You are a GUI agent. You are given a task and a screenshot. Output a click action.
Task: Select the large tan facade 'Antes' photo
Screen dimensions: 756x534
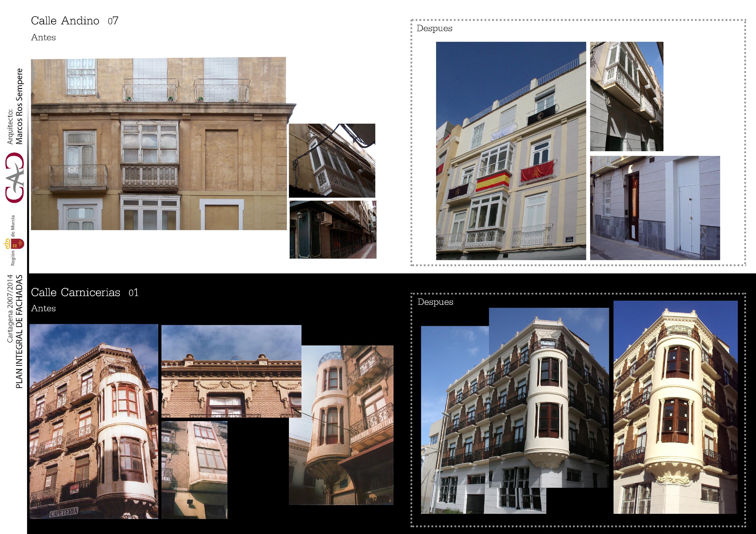click(159, 143)
